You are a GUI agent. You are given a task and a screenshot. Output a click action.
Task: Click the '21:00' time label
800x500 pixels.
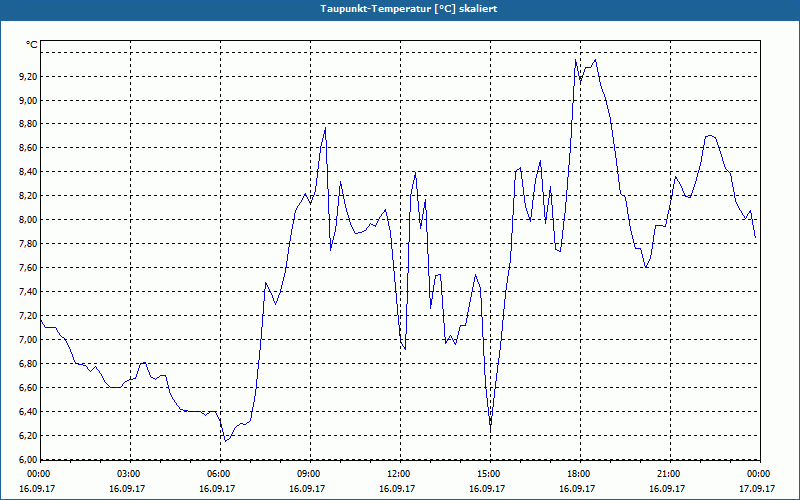click(667, 473)
